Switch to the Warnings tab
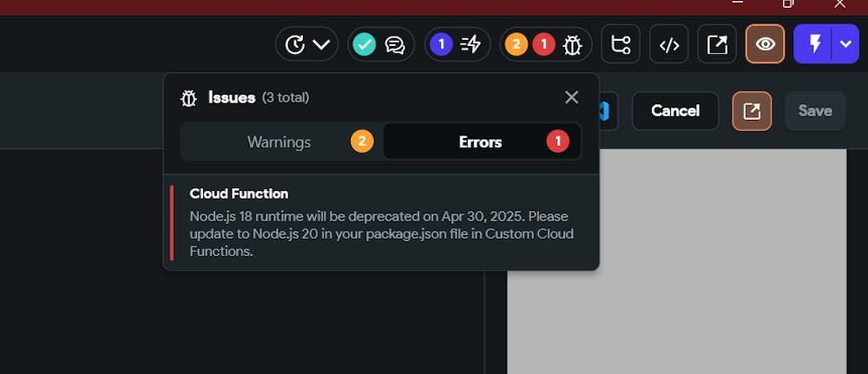The width and height of the screenshot is (868, 374). click(x=279, y=141)
